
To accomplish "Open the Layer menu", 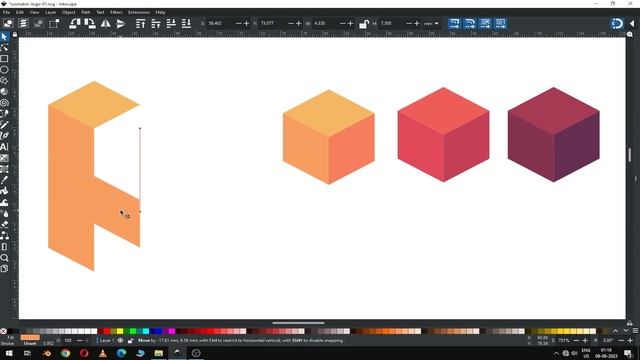I will click(51, 12).
